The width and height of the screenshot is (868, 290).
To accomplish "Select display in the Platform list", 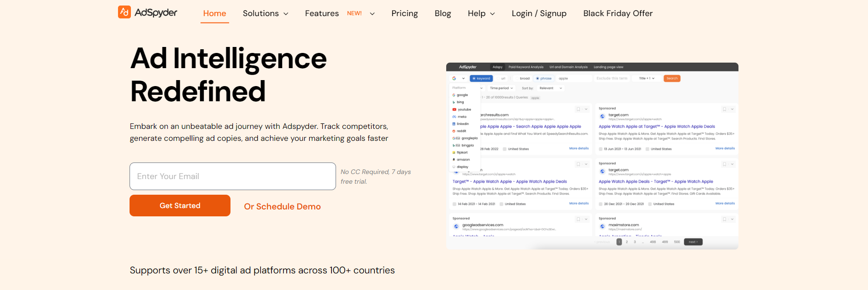I will (x=461, y=167).
